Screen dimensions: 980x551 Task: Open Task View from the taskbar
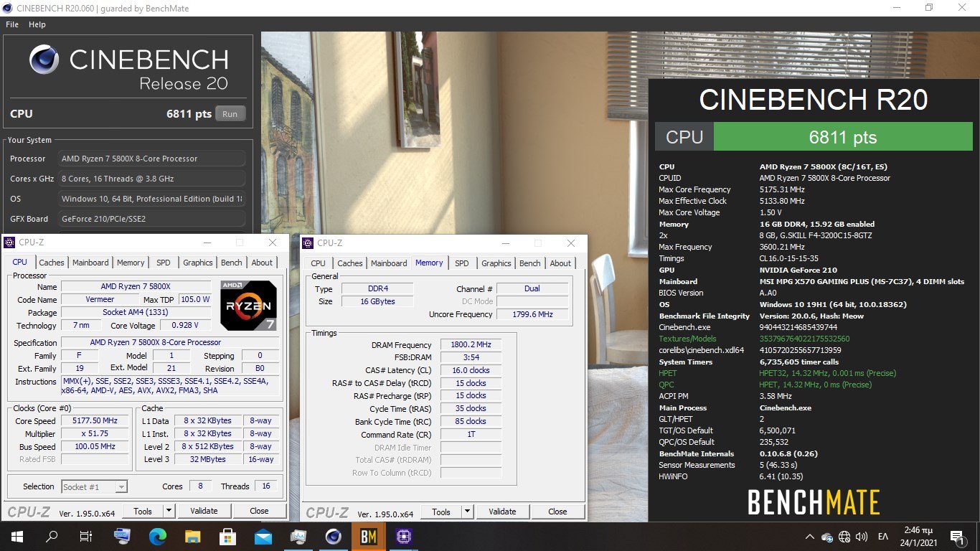[86, 536]
